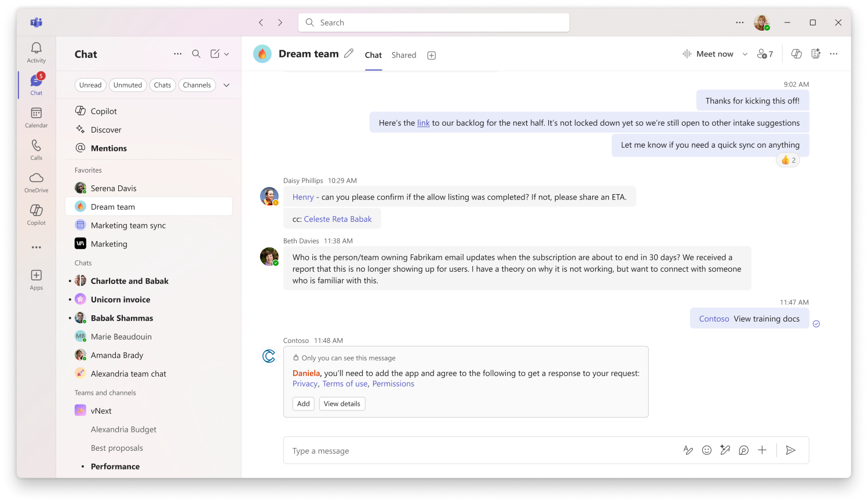868x503 pixels.
Task: Open Meet now dropdown arrow
Action: click(x=745, y=54)
